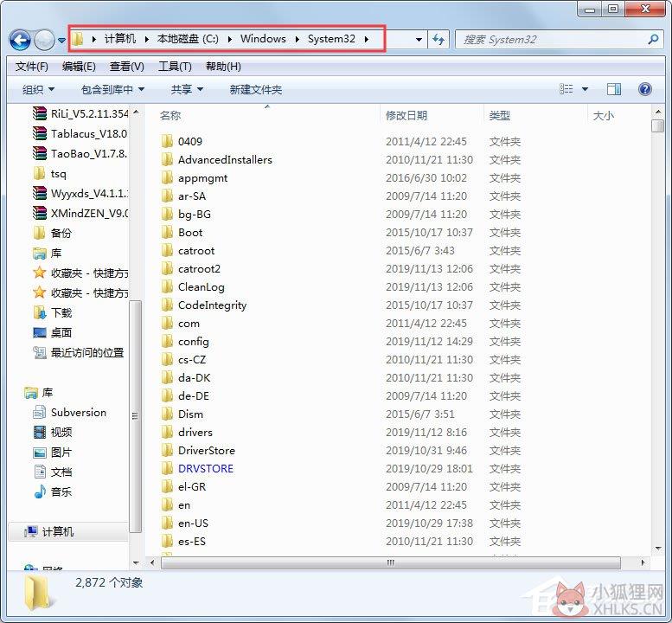Screen dimensions: 672x623
Task: Open 最近访问的位置 in the sidebar
Action: (79, 353)
